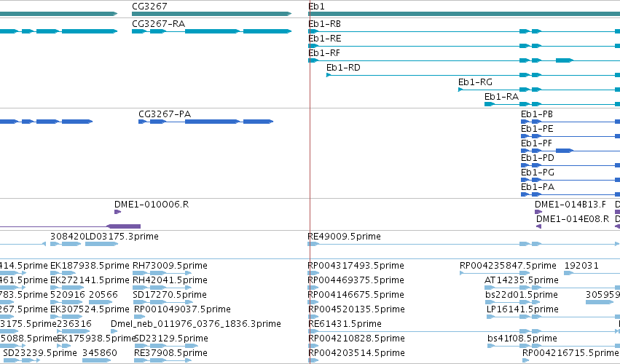This screenshot has height=364, width=620.
Task: Click the 345860 feature label
Action: (100, 353)
